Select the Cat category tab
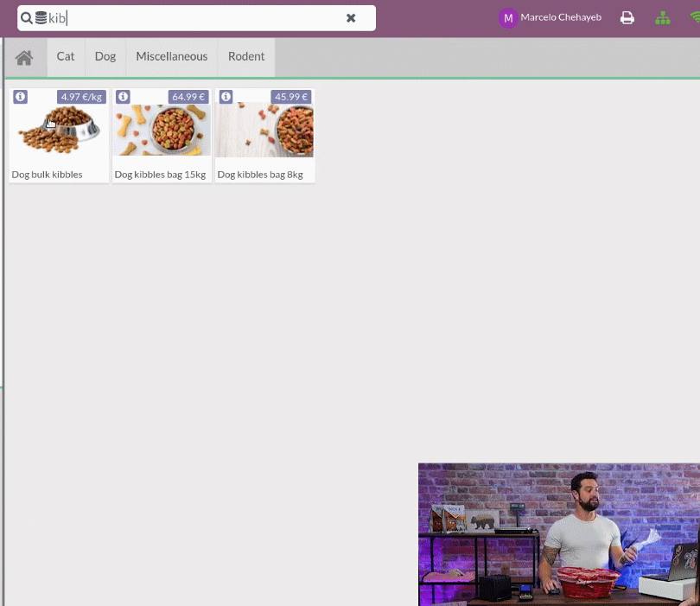This screenshot has width=700, height=606. pos(66,57)
